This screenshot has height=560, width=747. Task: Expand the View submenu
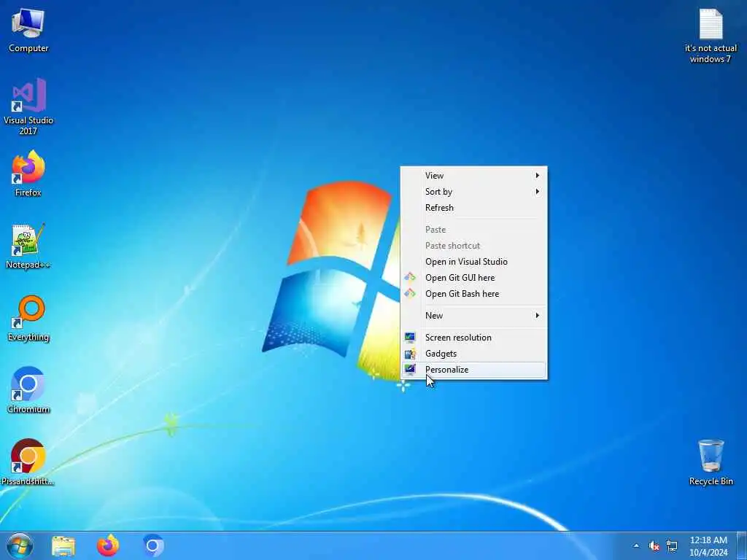pos(473,176)
